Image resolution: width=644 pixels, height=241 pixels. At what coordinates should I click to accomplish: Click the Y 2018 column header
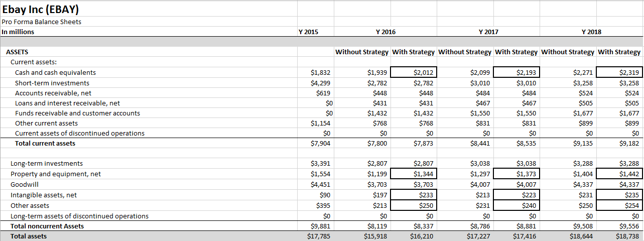click(591, 32)
